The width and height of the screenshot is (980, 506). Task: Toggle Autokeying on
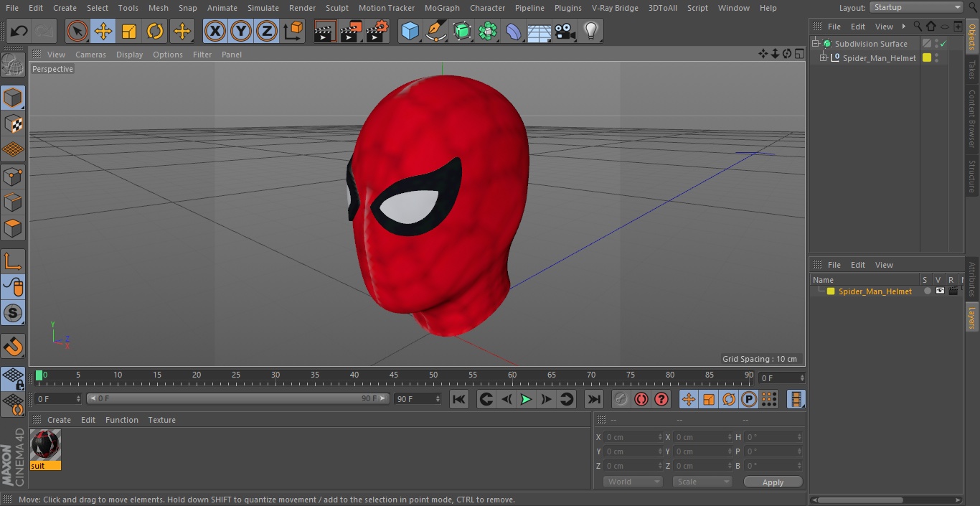tap(641, 399)
